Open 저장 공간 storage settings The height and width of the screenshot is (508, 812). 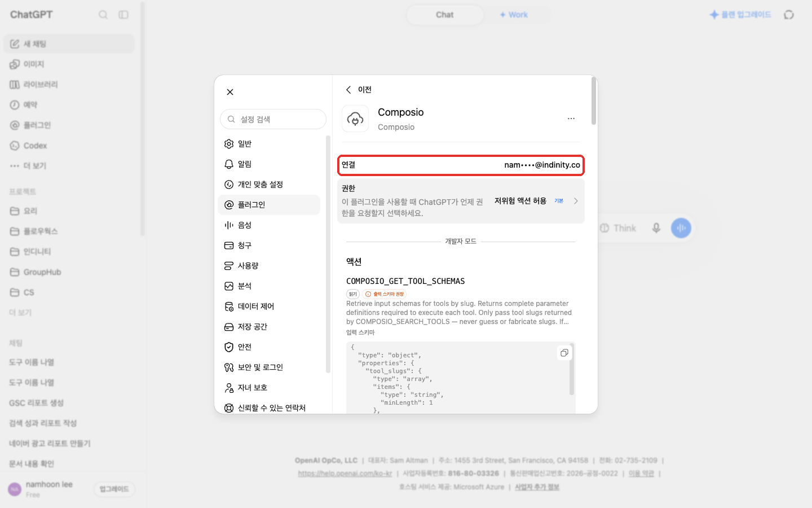click(x=269, y=327)
